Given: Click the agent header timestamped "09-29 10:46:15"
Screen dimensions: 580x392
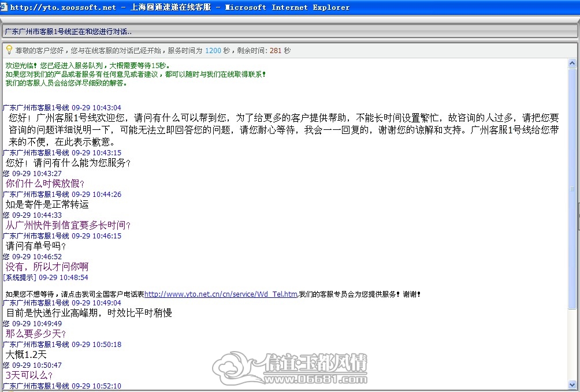Looking at the screenshot, I should (62, 236).
